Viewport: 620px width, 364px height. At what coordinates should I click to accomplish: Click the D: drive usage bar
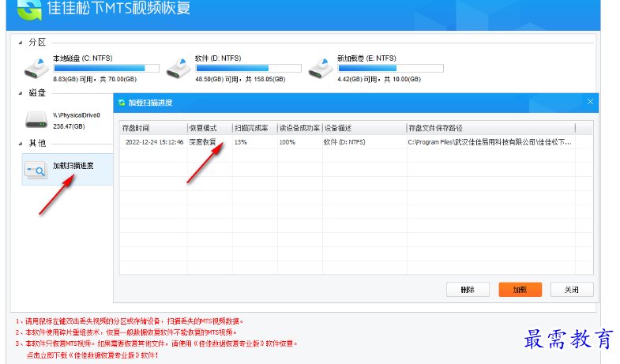click(248, 69)
